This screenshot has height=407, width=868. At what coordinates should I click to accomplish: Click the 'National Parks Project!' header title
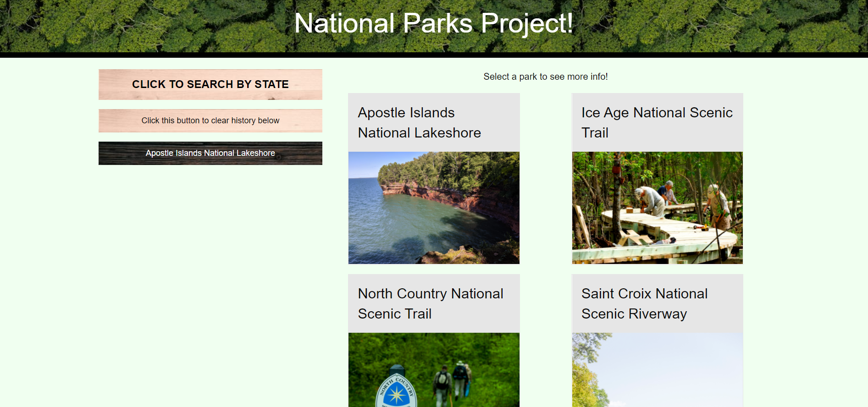click(x=433, y=23)
